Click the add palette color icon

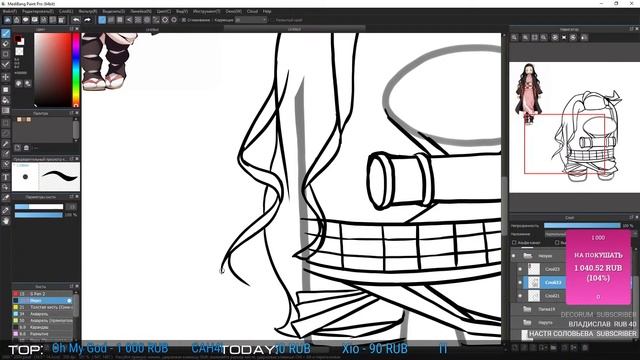(x=18, y=147)
